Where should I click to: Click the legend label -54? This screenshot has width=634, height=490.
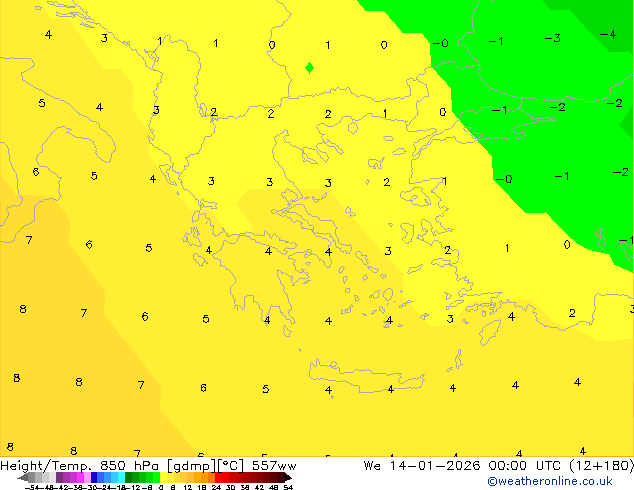pyautogui.click(x=32, y=487)
